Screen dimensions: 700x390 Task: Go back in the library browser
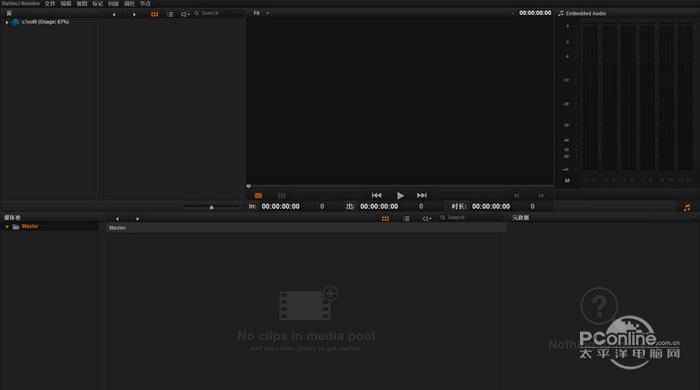tap(114, 14)
